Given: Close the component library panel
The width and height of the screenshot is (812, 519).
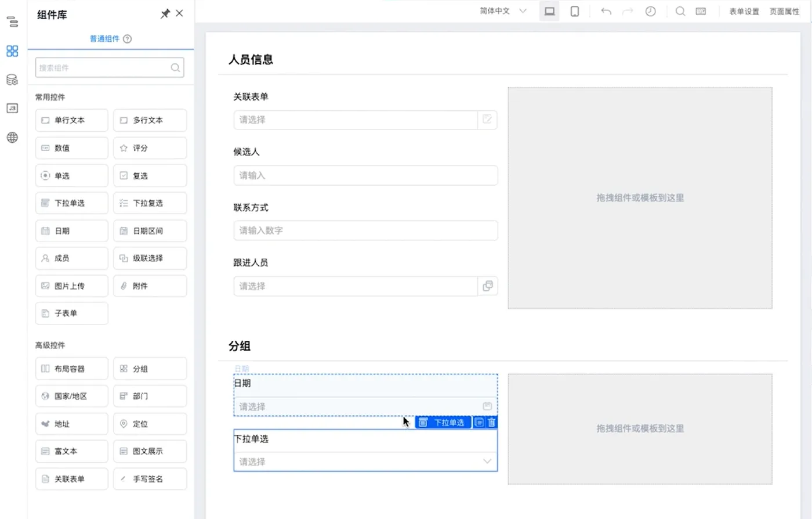Looking at the screenshot, I should pos(179,13).
